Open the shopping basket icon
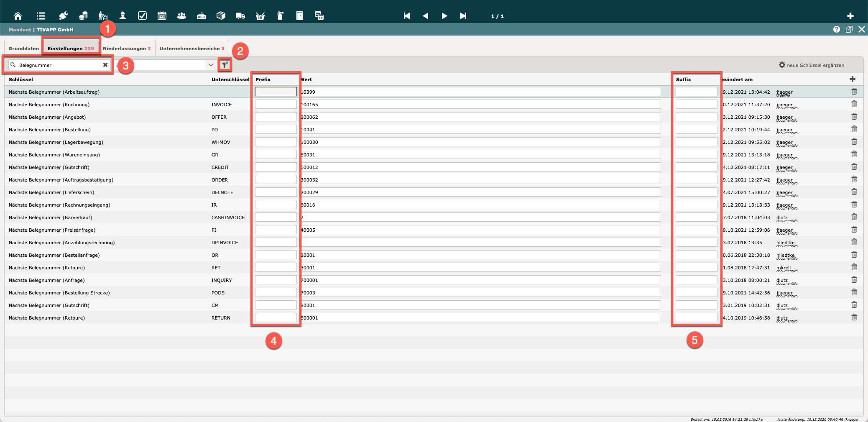868x422 pixels. pyautogui.click(x=260, y=16)
